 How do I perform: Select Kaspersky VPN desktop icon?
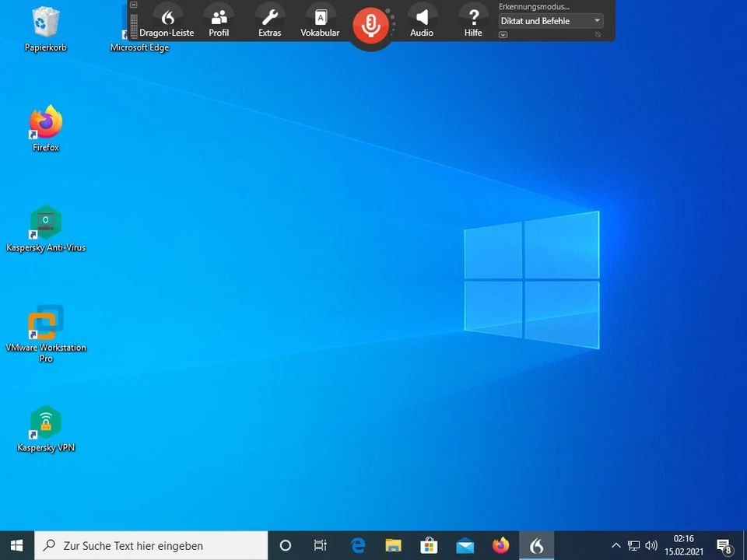(x=46, y=429)
